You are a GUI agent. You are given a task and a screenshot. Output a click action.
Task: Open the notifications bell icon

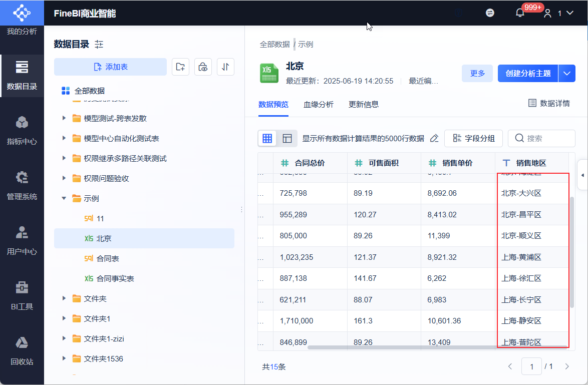(520, 13)
